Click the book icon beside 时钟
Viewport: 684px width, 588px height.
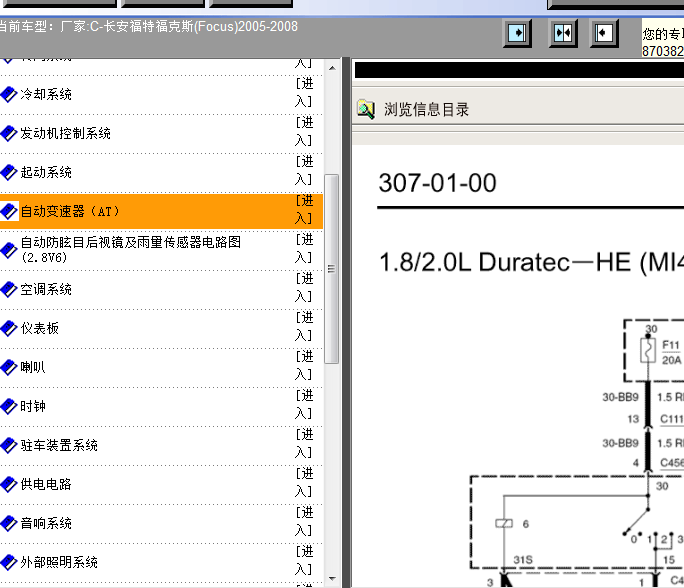click(x=9, y=406)
